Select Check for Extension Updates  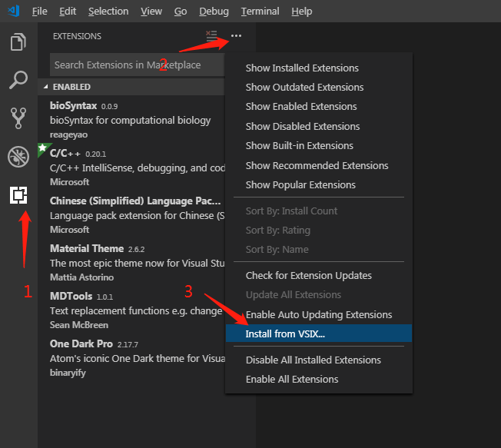(x=319, y=275)
